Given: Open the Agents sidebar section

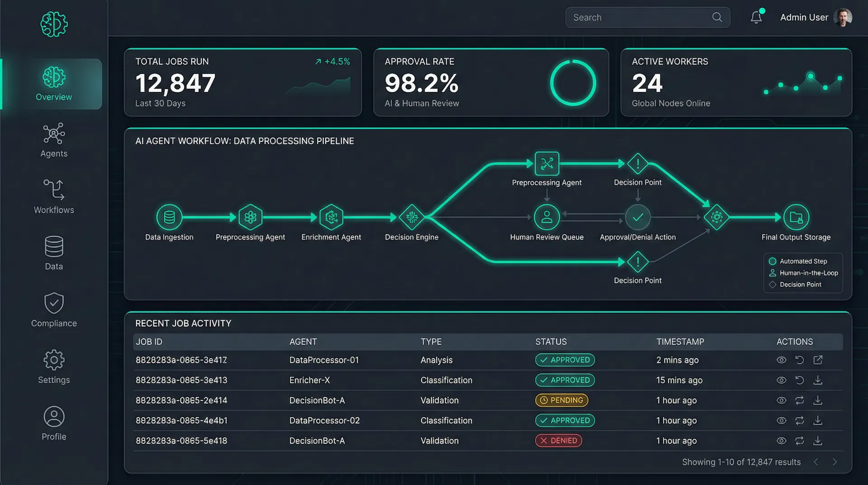Looking at the screenshot, I should (54, 140).
